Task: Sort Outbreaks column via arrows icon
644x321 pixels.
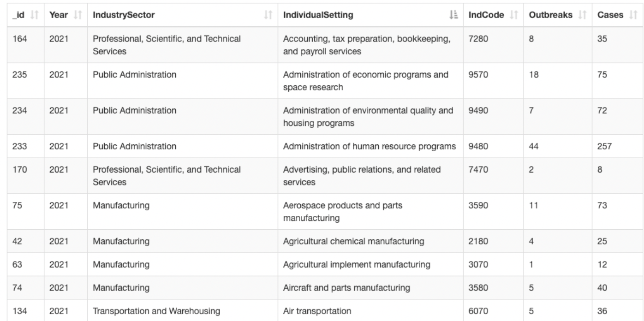Action: click(x=584, y=16)
